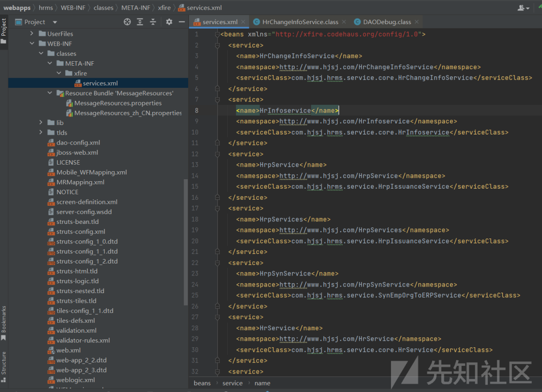Select screen-definition.xml in the Project tree
The image size is (542, 392).
[87, 202]
